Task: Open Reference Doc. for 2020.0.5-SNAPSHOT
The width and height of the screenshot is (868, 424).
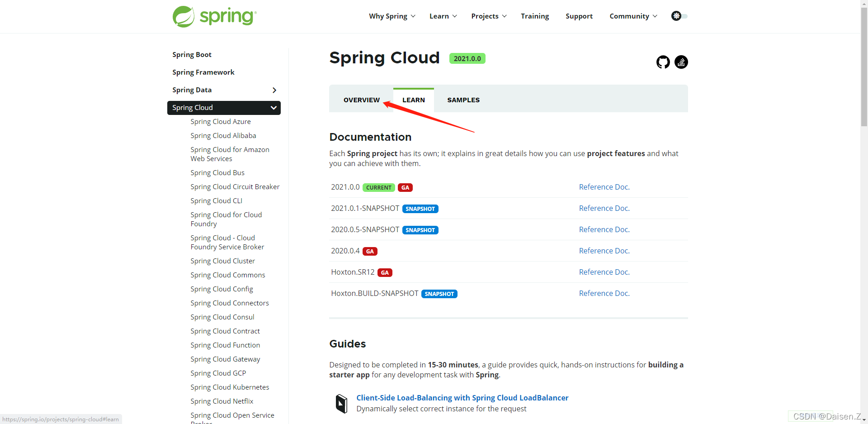Action: point(604,229)
